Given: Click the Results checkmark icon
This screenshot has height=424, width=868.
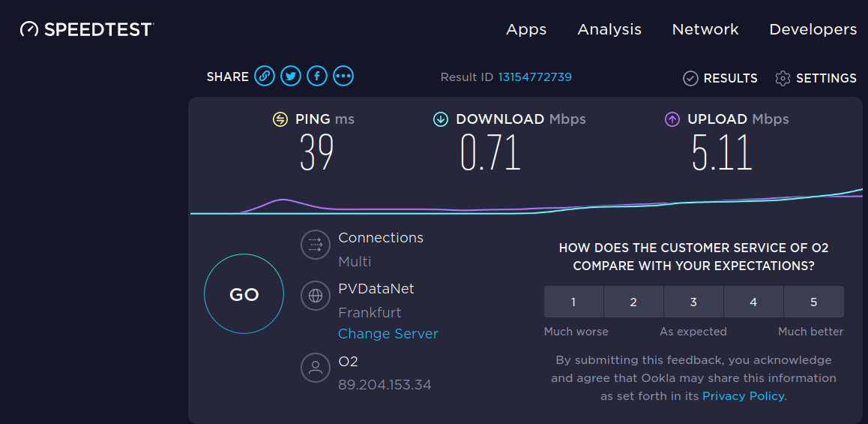Looking at the screenshot, I should tap(690, 78).
